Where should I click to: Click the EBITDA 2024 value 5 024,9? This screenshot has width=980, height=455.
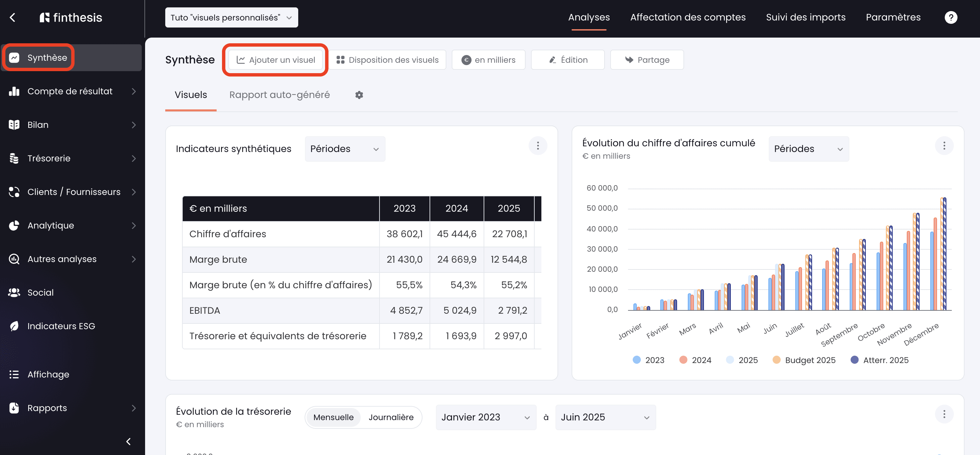coord(459,311)
